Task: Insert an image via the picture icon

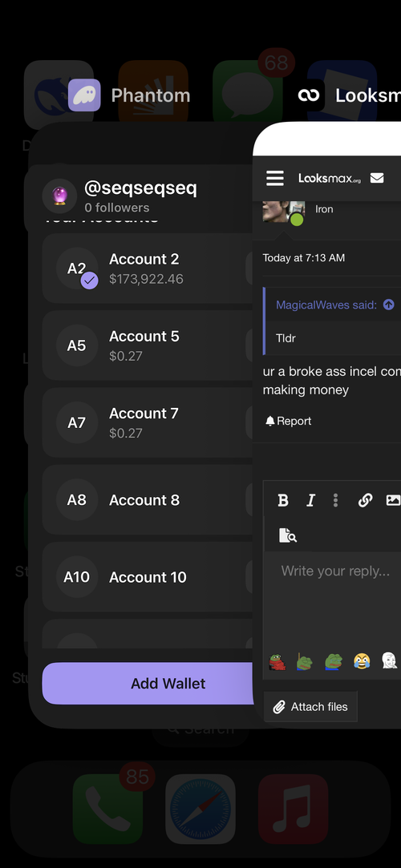Action: pos(393,500)
